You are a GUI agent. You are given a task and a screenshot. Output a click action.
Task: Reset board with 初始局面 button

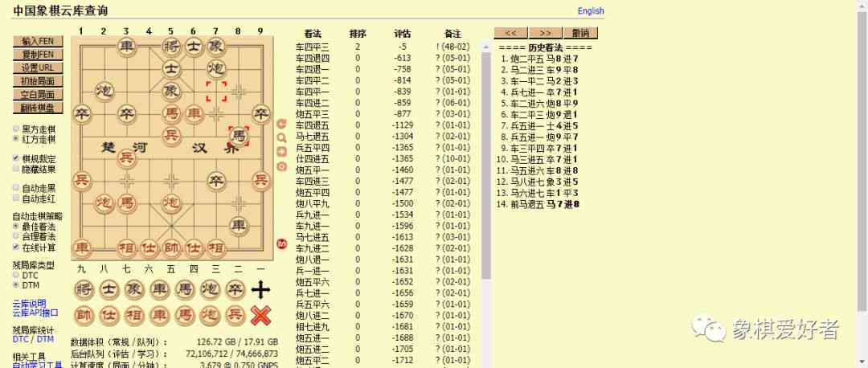point(38,81)
